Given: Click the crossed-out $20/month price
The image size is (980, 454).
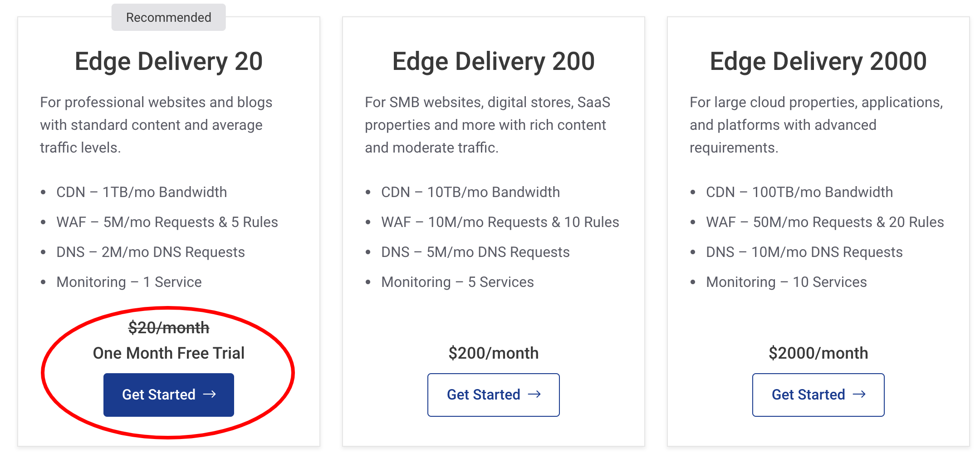Looking at the screenshot, I should point(168,327).
